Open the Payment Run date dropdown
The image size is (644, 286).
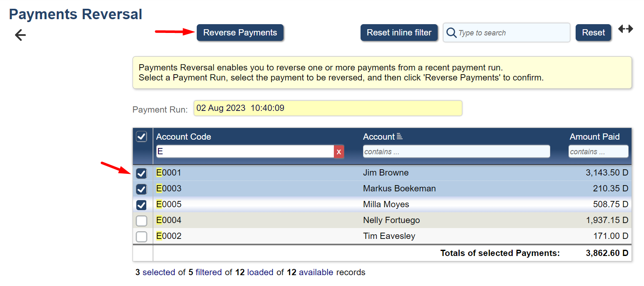[x=328, y=108]
